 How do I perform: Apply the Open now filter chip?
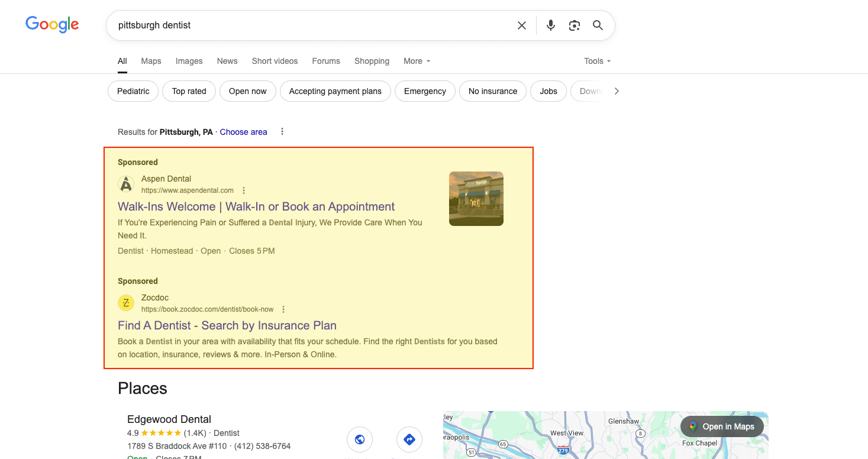pyautogui.click(x=248, y=91)
